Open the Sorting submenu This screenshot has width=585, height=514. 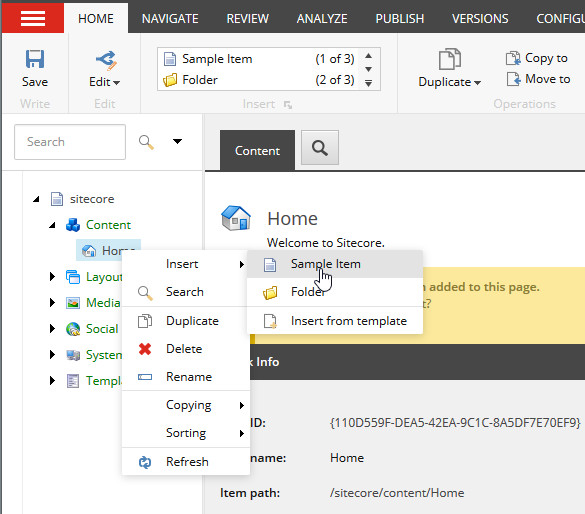click(x=185, y=433)
